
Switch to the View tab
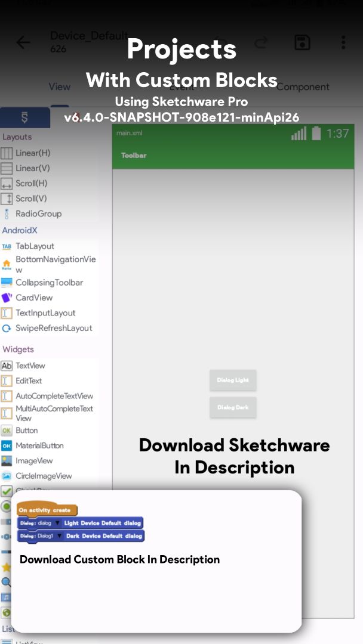point(60,86)
